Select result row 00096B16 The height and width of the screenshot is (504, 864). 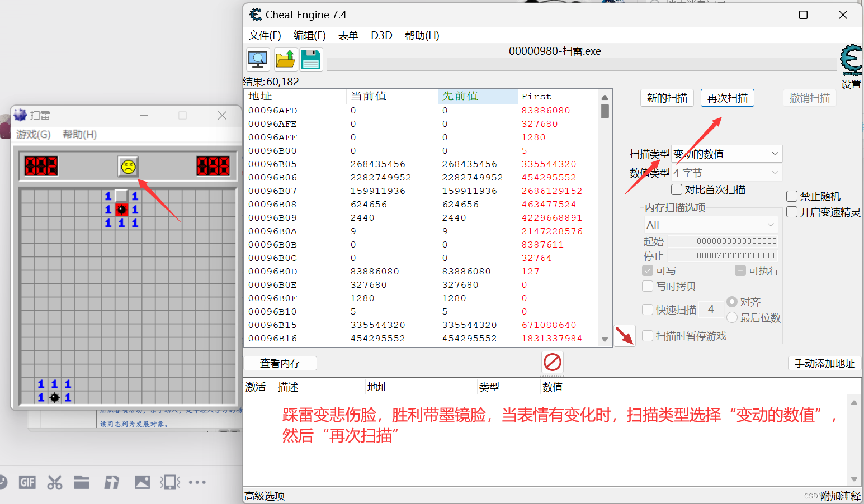421,338
